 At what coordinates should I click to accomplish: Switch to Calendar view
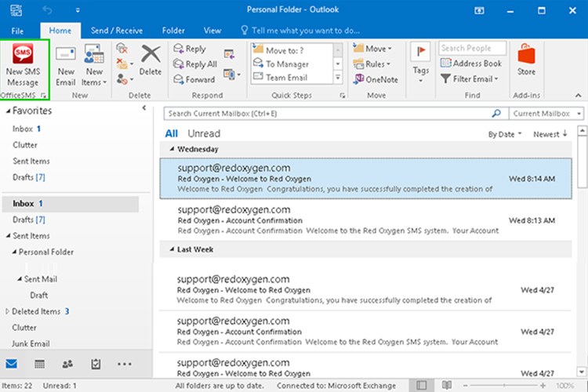click(x=39, y=364)
